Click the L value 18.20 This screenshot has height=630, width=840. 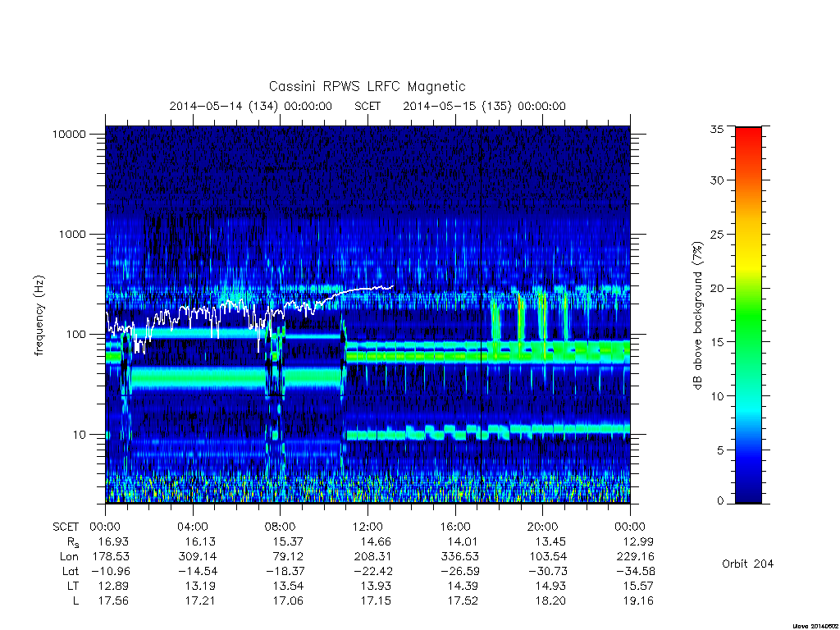coord(550,601)
